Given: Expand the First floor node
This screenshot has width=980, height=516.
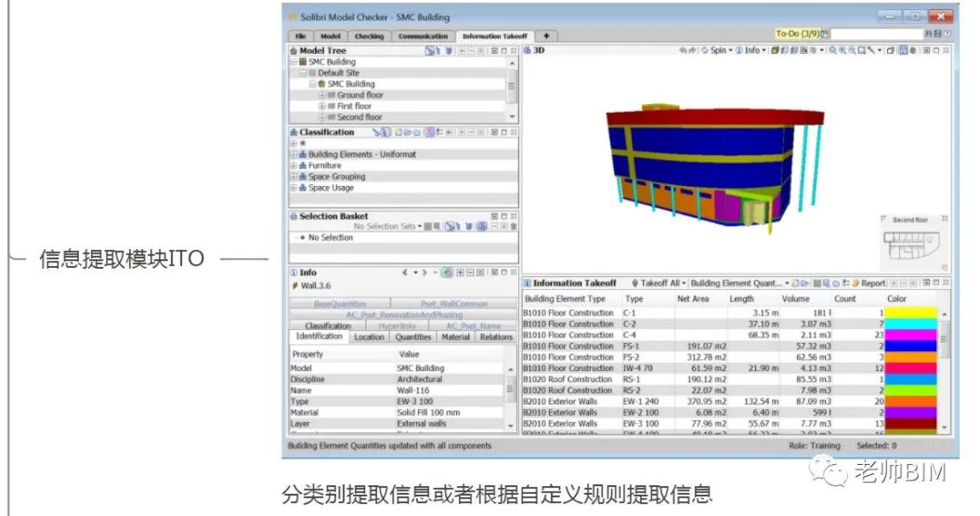Looking at the screenshot, I should (x=322, y=106).
